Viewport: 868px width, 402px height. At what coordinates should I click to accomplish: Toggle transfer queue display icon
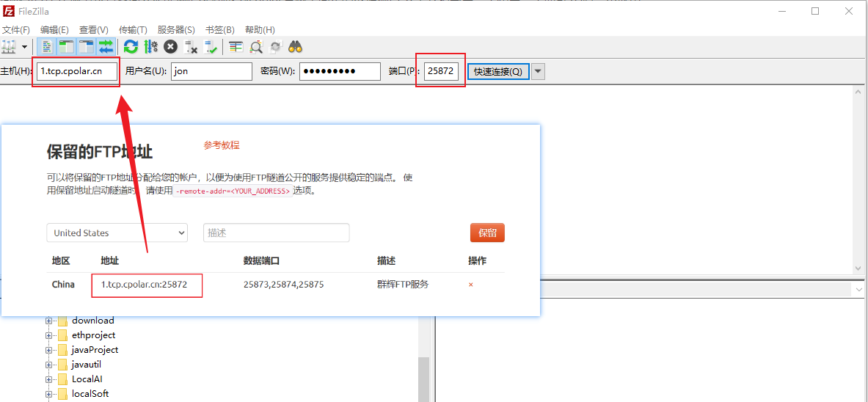tap(106, 47)
